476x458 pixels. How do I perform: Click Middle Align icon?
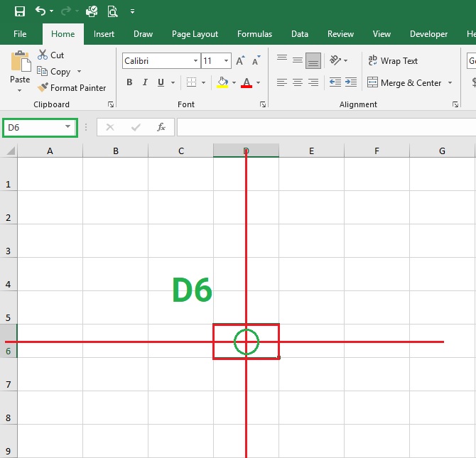(x=298, y=60)
